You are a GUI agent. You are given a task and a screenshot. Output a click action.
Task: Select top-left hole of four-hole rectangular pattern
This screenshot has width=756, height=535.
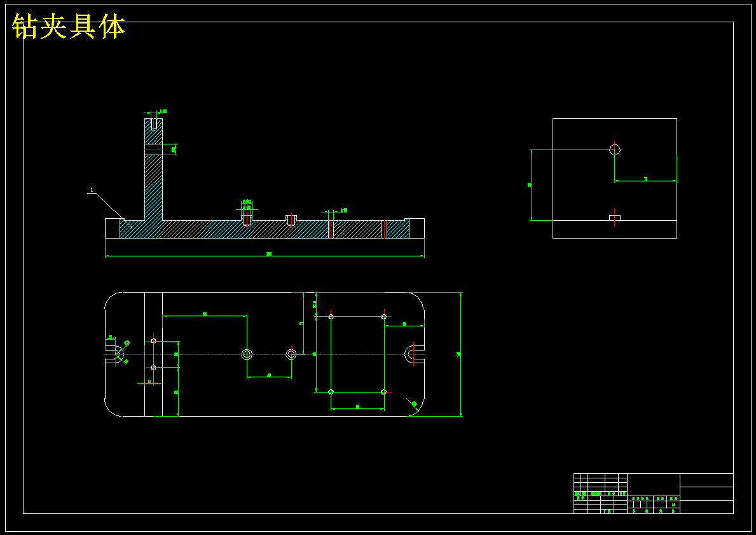(x=331, y=316)
